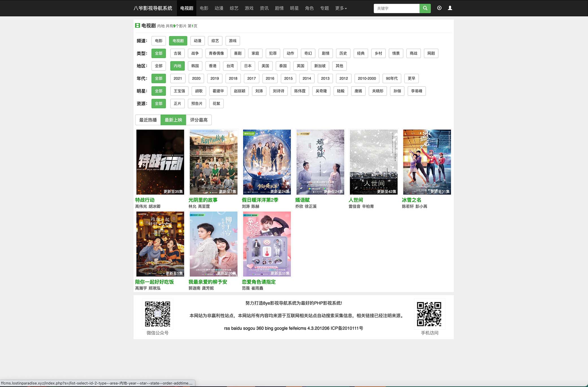The image size is (588, 387).
Task: Filter shows by star 刘涛
Action: click(x=259, y=91)
